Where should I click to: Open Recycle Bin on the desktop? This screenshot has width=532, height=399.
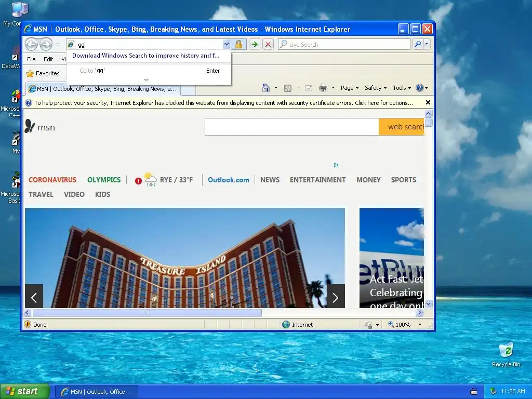506,354
